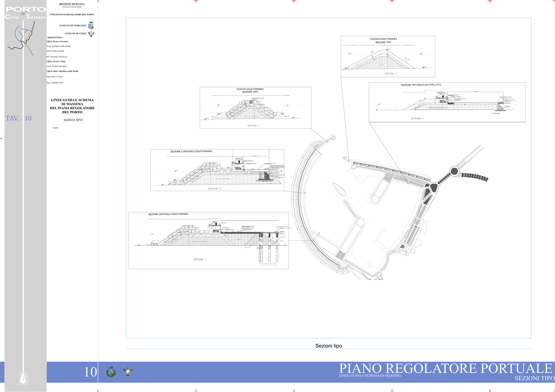This screenshot has width=555, height=392.
Task: Open the SEZIONE 3 cross-section drawing
Action: pyautogui.click(x=255, y=108)
